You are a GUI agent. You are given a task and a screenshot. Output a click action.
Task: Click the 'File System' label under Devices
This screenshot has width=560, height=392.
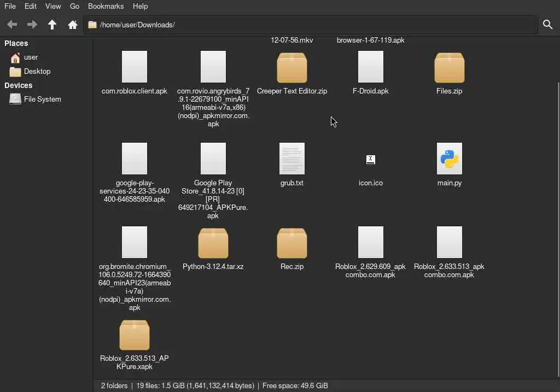click(x=43, y=100)
